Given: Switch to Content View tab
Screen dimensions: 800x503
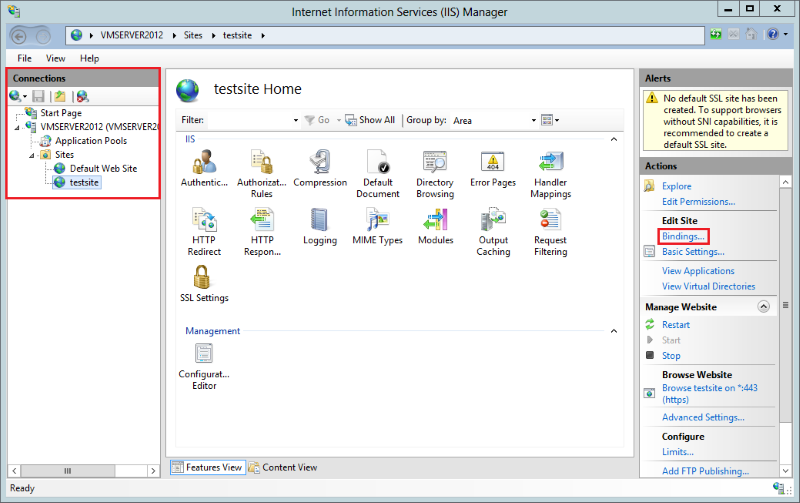Looking at the screenshot, I should [x=283, y=467].
